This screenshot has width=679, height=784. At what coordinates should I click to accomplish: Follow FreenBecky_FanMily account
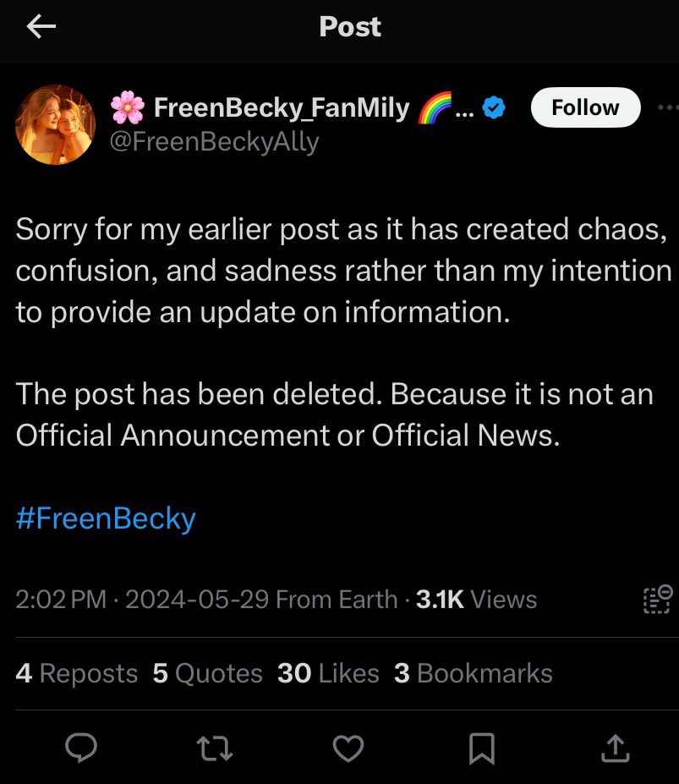click(585, 107)
